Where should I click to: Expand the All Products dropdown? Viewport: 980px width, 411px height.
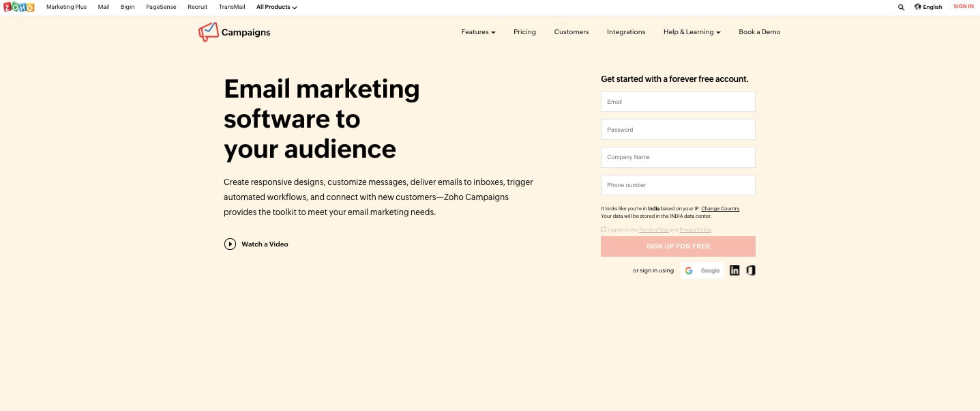(276, 7)
